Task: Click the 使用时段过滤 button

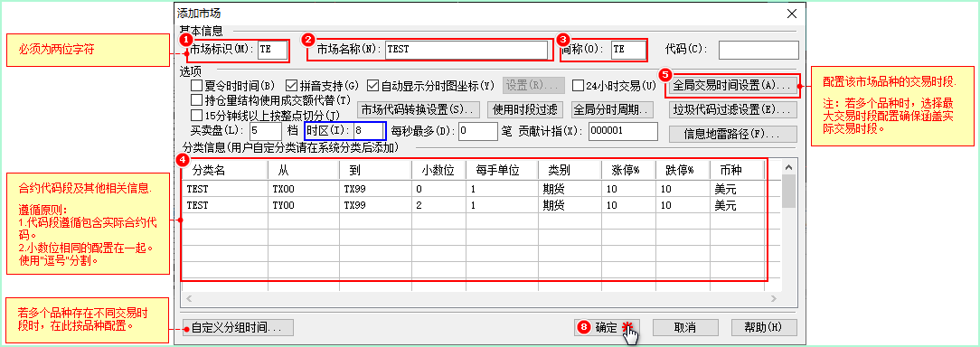Action: 524,109
